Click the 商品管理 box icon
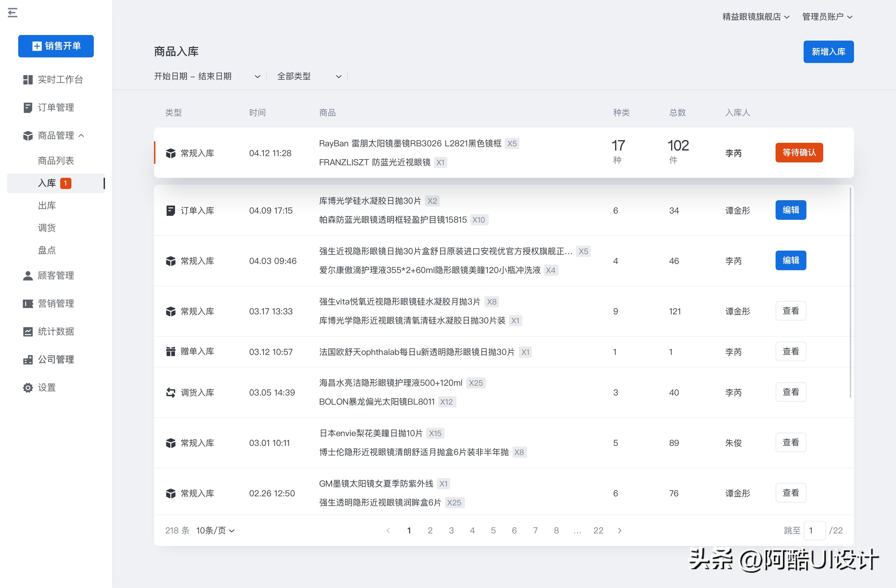Screen dimensions: 896x588 click(x=28, y=136)
